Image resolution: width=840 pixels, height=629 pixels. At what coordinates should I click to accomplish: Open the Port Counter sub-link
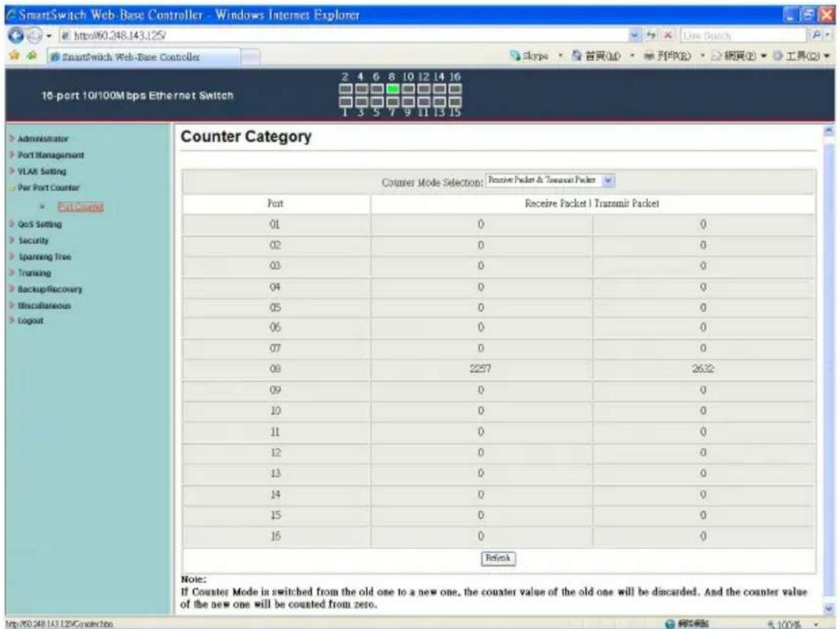click(80, 207)
